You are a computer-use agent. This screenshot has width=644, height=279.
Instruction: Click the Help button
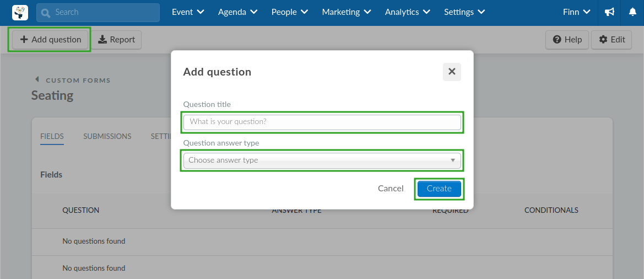[x=567, y=40]
